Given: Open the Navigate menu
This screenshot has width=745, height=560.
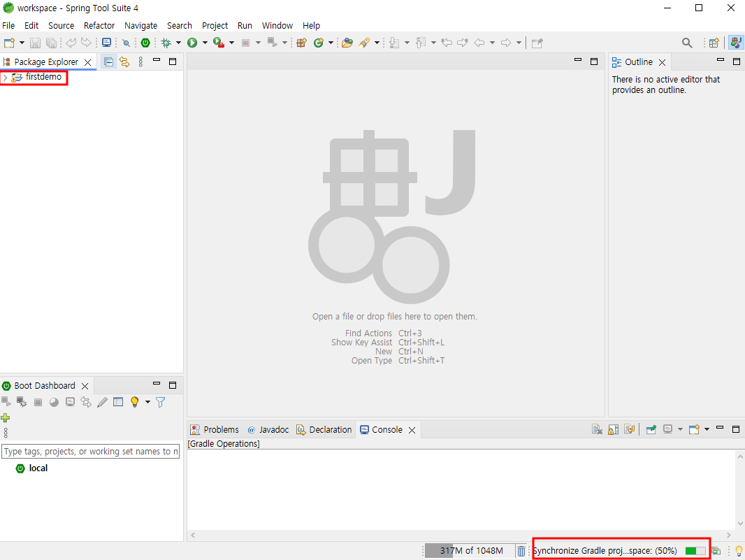Looking at the screenshot, I should [140, 26].
